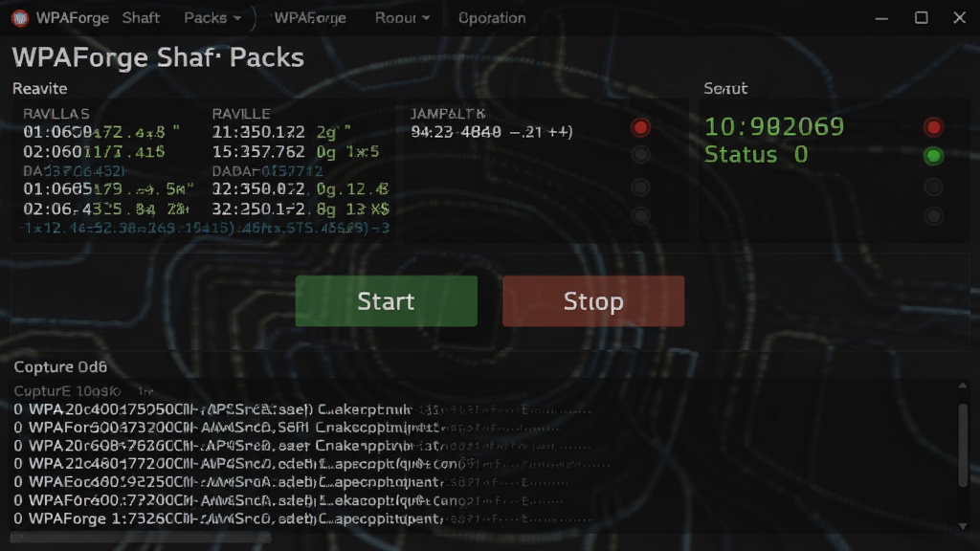Click the vertical scrollbar thumb in the capture list

[963, 444]
